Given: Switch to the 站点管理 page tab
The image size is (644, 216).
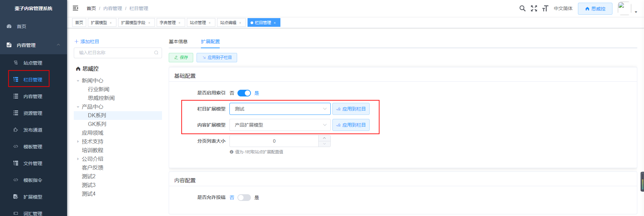Looking at the screenshot, I should pyautogui.click(x=198, y=23).
